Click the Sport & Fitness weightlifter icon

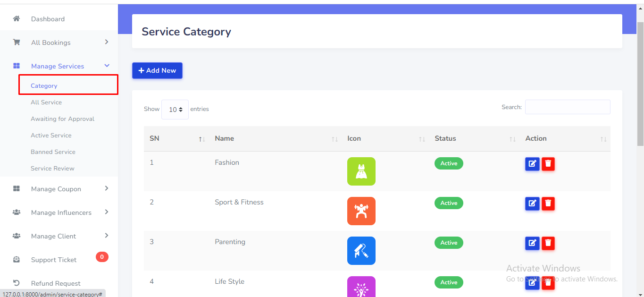pos(361,211)
